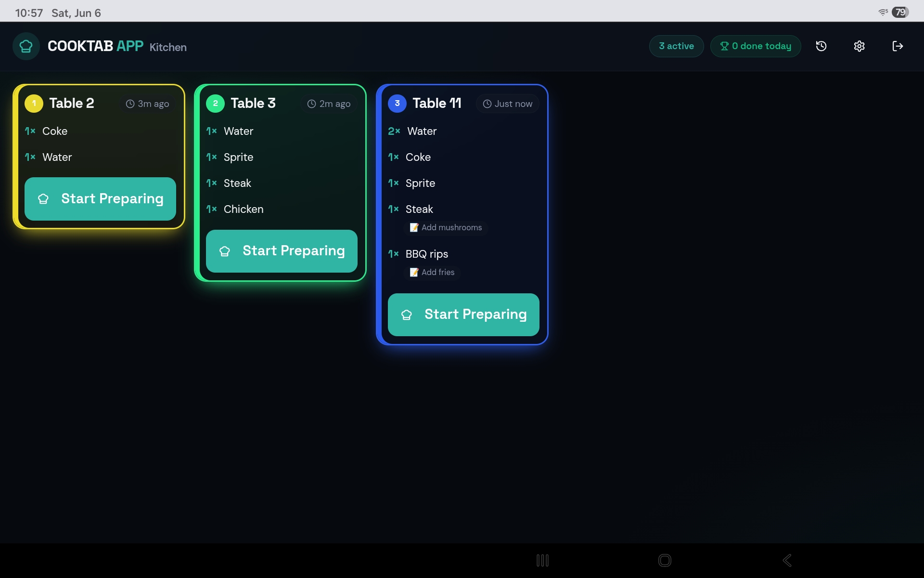Image resolution: width=924 pixels, height=578 pixels.
Task: Click the note icon beside Add mushrooms
Action: [x=414, y=227]
